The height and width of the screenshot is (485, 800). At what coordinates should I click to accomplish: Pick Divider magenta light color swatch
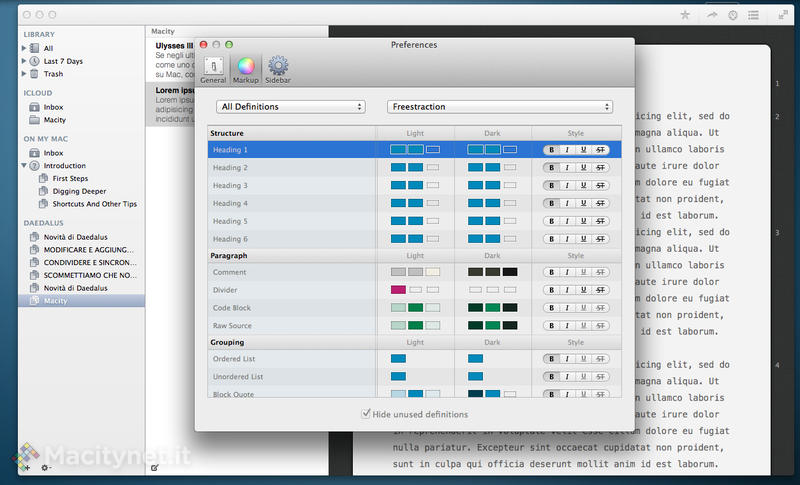[x=398, y=290]
